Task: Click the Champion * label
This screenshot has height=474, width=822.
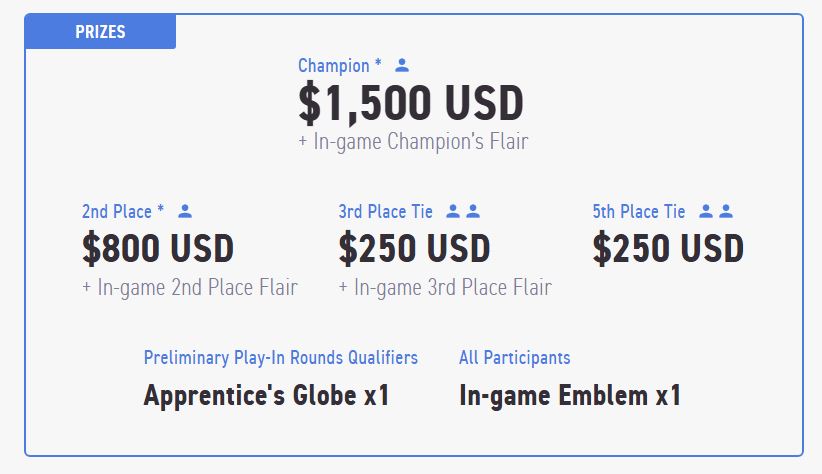Action: click(340, 66)
